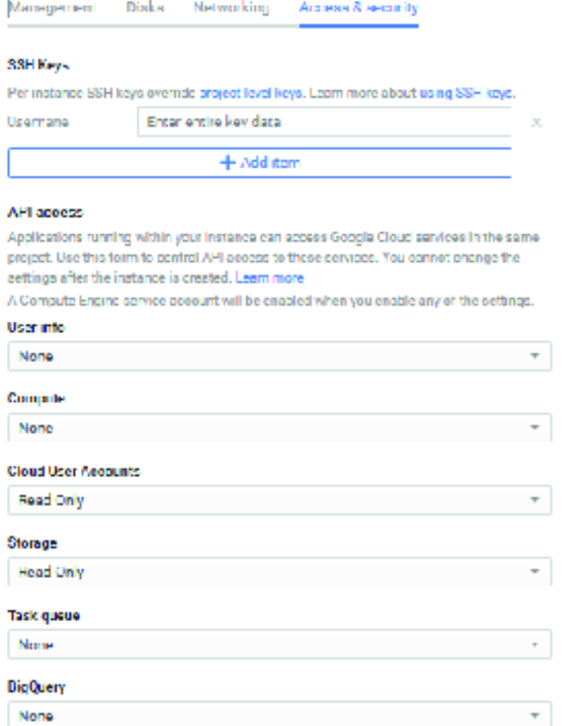The height and width of the screenshot is (726, 588).
Task: Click the arrow on the Storage dropdown
Action: (x=534, y=572)
